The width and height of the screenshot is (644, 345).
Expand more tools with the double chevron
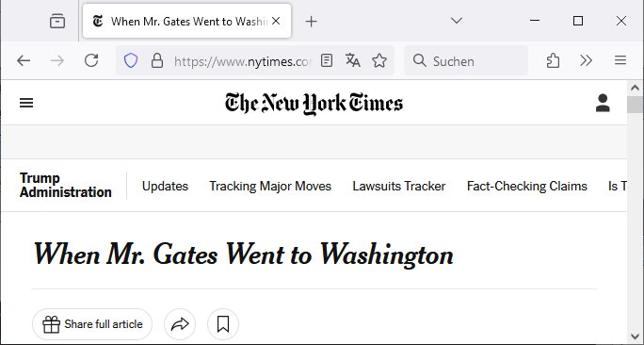[x=586, y=61]
